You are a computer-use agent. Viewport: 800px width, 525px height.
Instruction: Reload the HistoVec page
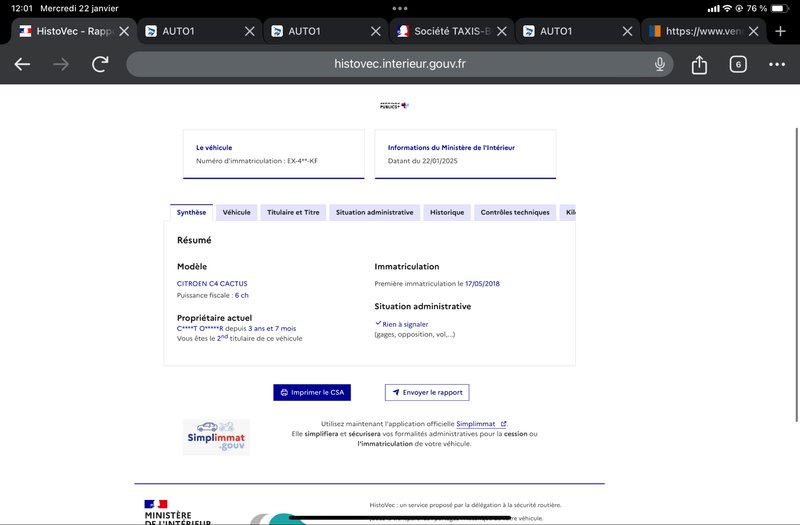[100, 64]
